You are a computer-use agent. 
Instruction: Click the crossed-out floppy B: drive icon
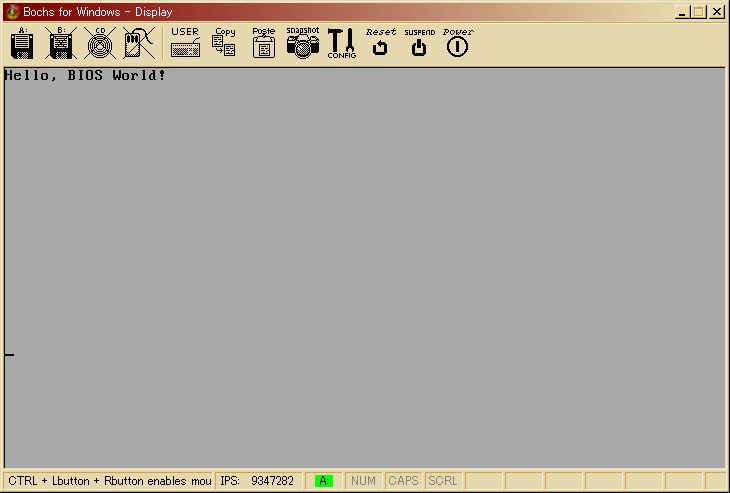[61, 43]
